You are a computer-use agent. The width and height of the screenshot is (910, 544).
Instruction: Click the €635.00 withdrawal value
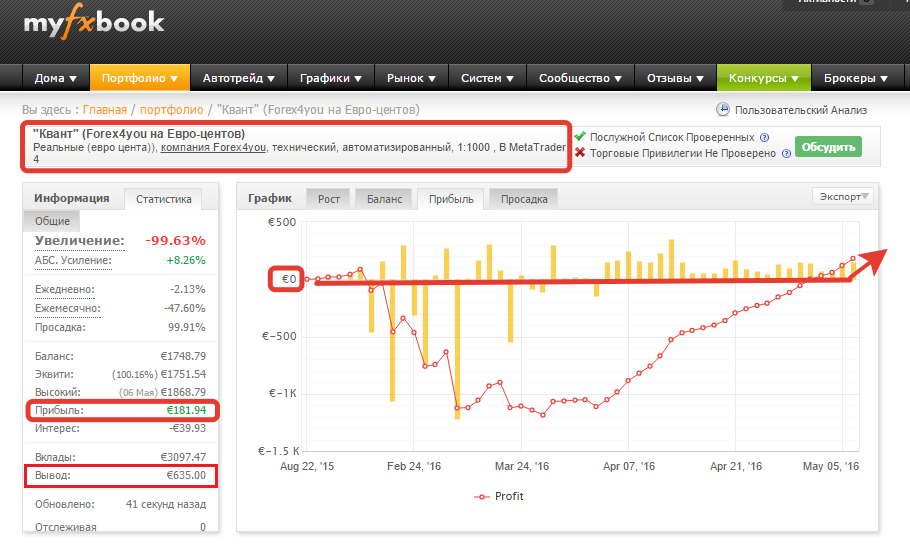(186, 475)
